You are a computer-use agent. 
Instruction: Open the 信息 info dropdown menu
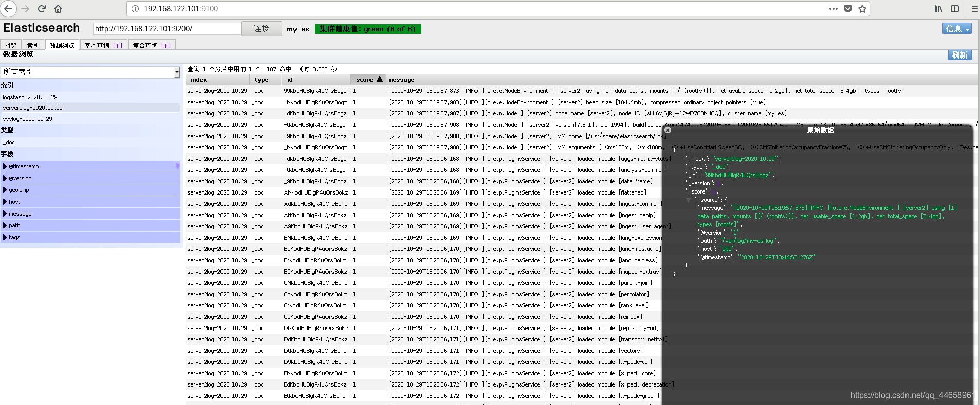click(x=957, y=29)
